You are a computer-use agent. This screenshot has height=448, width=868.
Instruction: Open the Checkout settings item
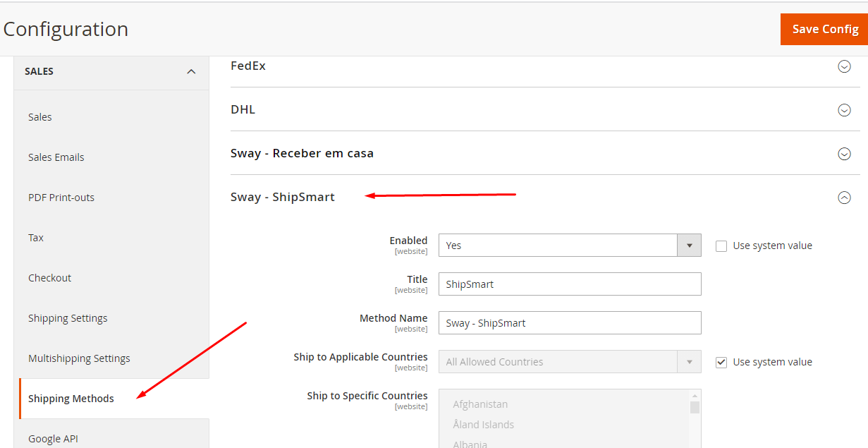tap(50, 278)
